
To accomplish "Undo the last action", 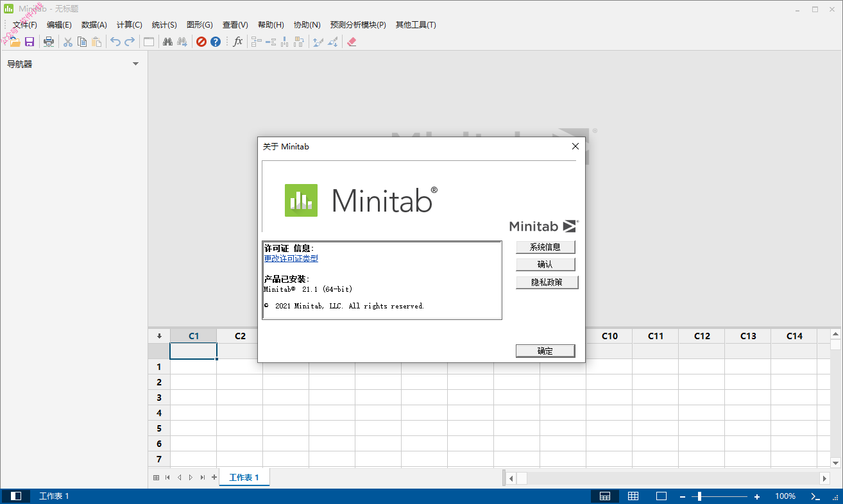I will coord(115,42).
